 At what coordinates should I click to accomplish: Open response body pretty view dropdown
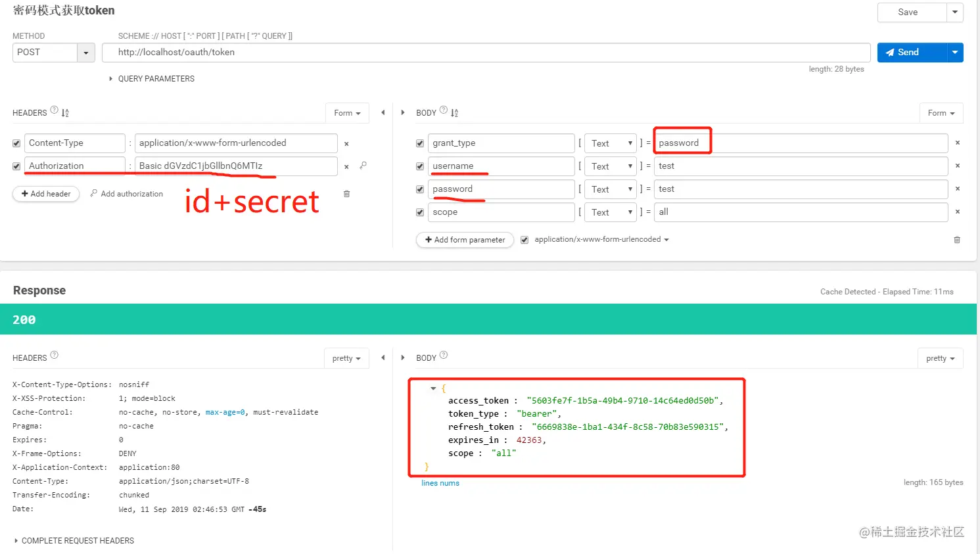(941, 358)
